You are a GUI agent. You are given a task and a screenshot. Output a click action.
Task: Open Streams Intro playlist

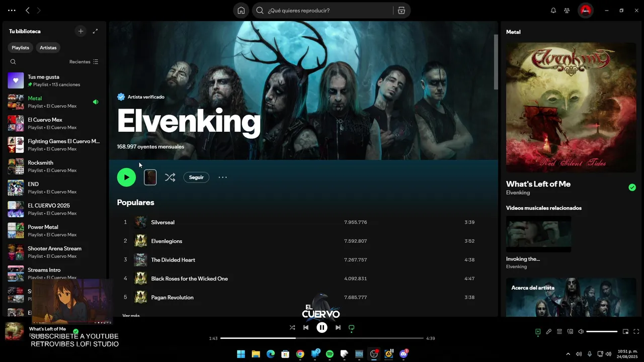point(54,274)
